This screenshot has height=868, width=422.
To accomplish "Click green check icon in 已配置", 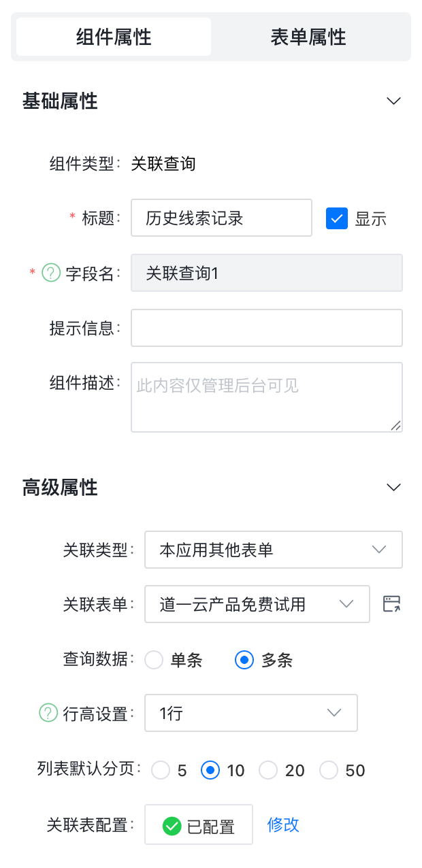I will click(x=172, y=826).
